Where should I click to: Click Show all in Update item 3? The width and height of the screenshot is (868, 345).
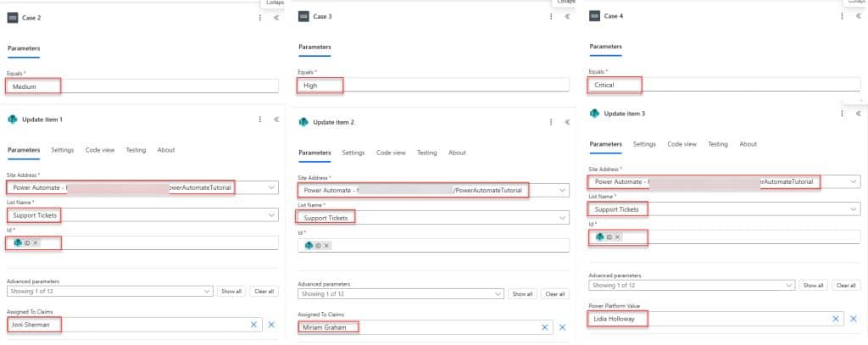(x=813, y=285)
